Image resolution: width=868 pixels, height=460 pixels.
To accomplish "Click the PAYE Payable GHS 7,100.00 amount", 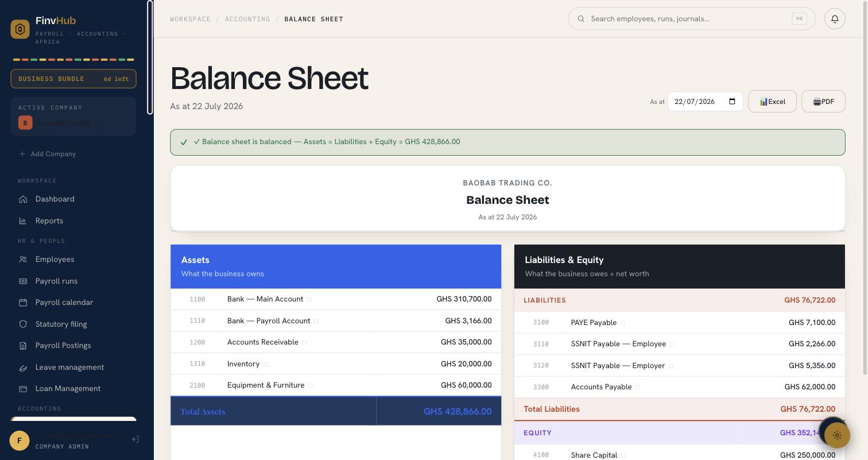I will 812,323.
